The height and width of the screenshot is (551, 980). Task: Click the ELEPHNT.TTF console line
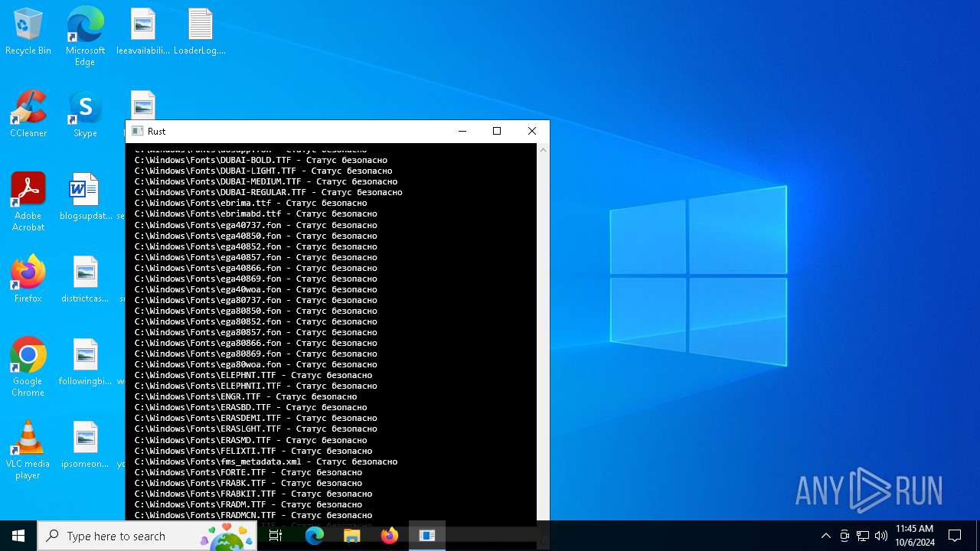253,375
